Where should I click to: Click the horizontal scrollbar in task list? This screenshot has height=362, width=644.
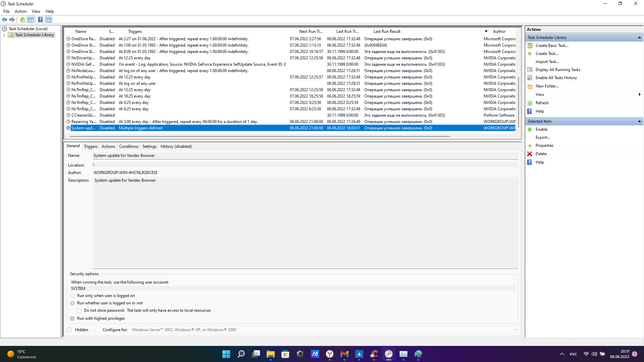pos(260,136)
